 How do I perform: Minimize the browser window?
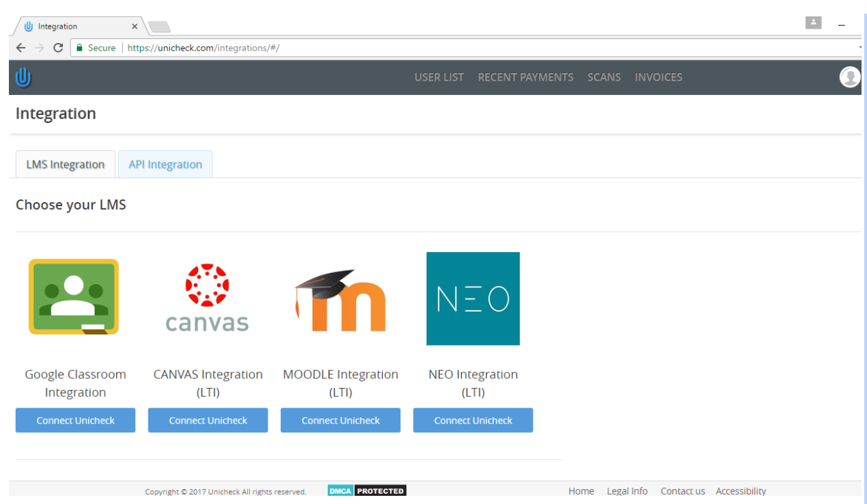[x=842, y=25]
